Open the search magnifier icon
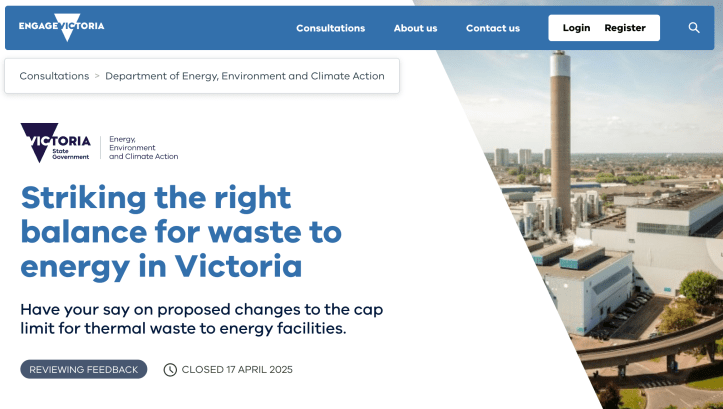The height and width of the screenshot is (409, 723). point(694,28)
